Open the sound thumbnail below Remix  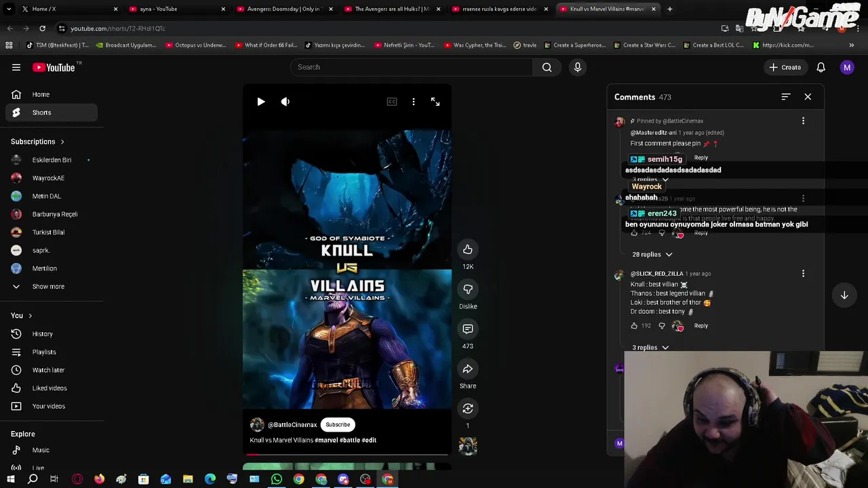(x=468, y=446)
